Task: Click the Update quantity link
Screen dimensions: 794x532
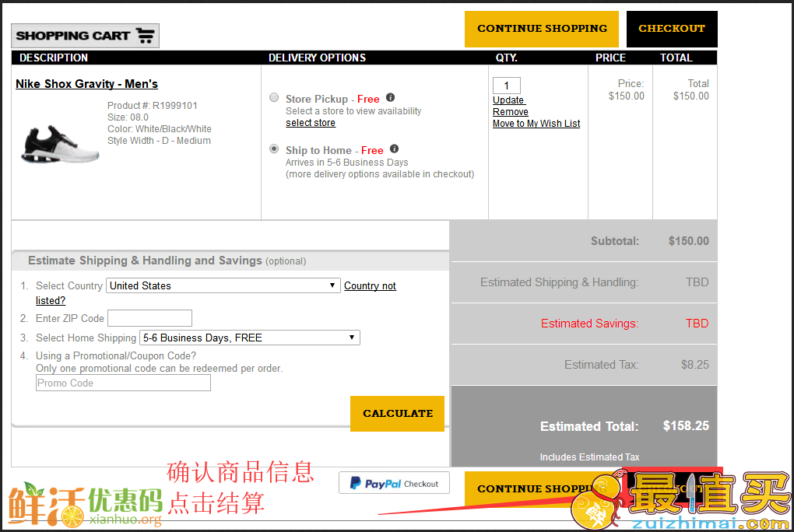Action: click(x=509, y=100)
